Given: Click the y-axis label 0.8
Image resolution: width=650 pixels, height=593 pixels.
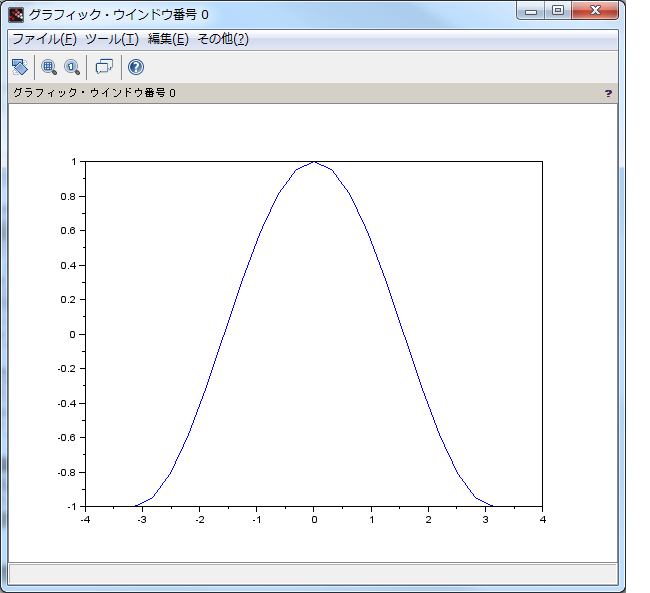Looking at the screenshot, I should [68, 197].
